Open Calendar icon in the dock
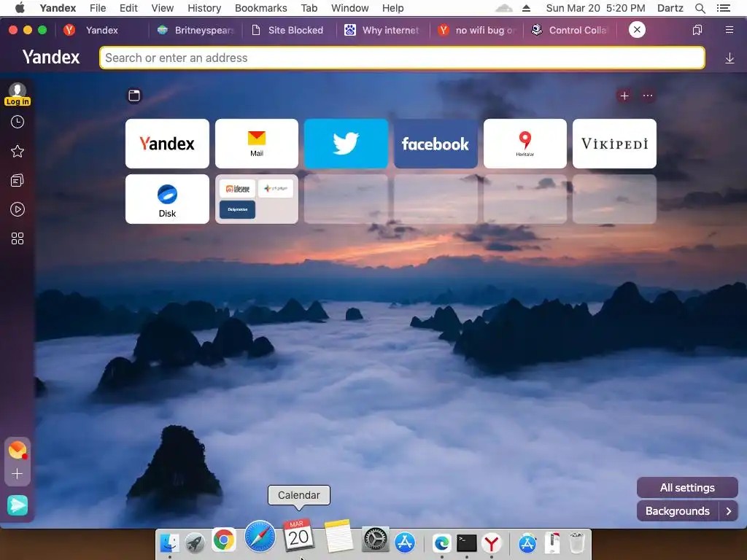 (x=298, y=535)
